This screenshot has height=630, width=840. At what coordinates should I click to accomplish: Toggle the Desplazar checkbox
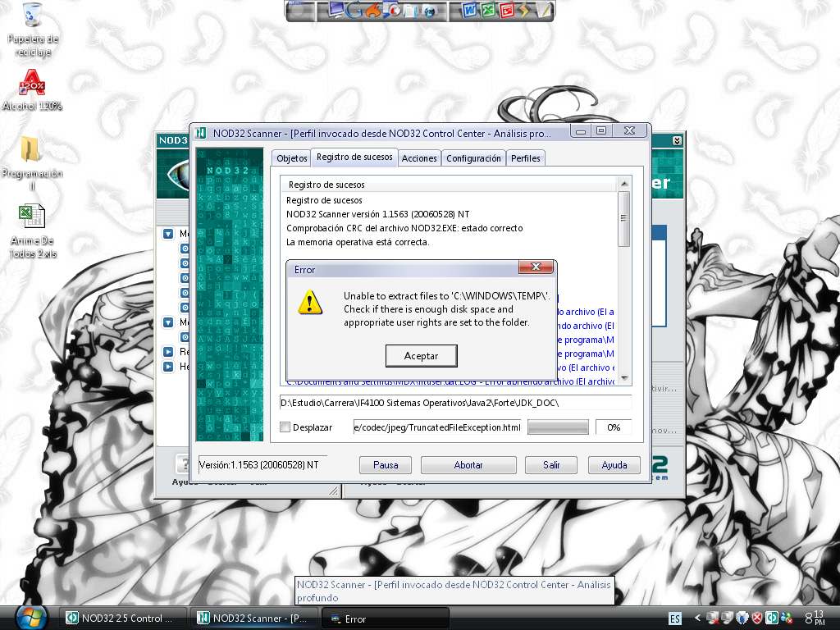pos(285,427)
